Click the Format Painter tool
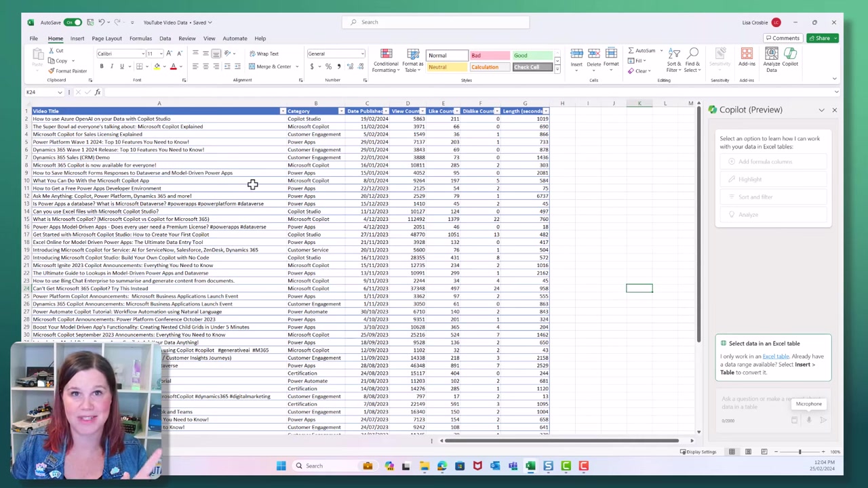Viewport: 868px width, 488px height. pyautogui.click(x=68, y=70)
